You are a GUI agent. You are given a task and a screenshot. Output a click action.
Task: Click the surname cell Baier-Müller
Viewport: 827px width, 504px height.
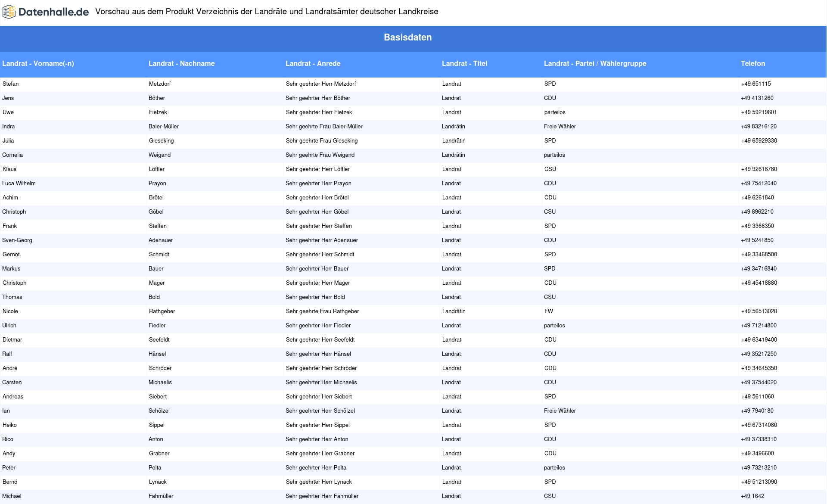[164, 127]
